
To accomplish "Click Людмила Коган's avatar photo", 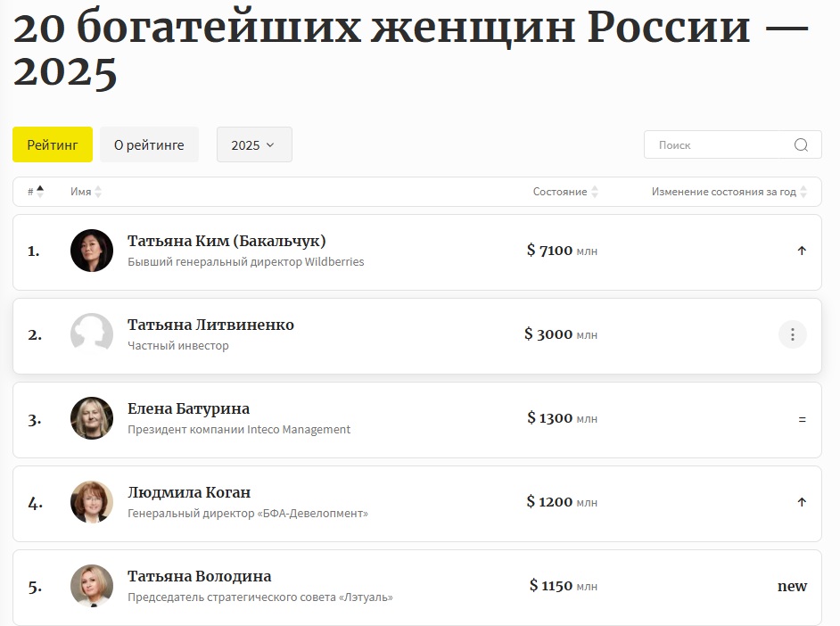I will click(x=92, y=502).
